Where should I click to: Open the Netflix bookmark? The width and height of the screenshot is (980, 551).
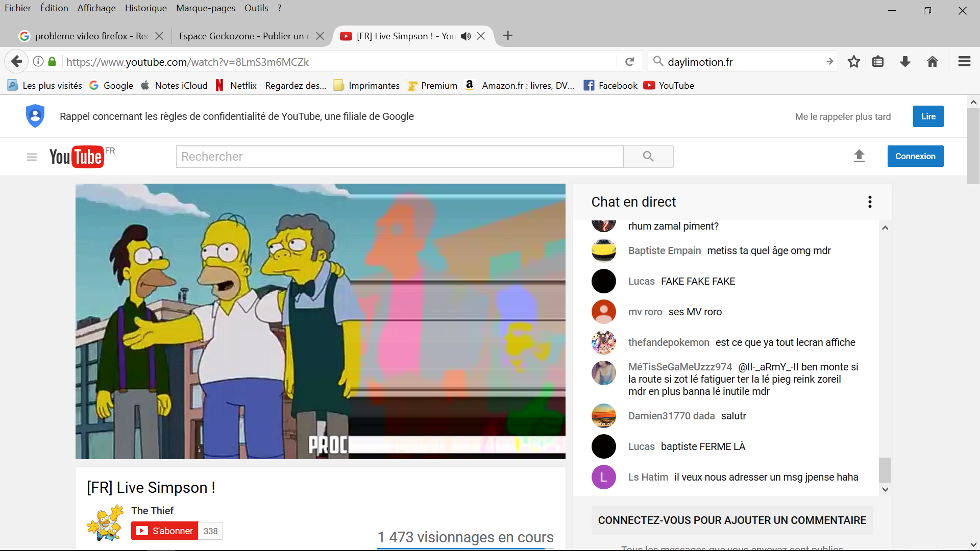[271, 86]
